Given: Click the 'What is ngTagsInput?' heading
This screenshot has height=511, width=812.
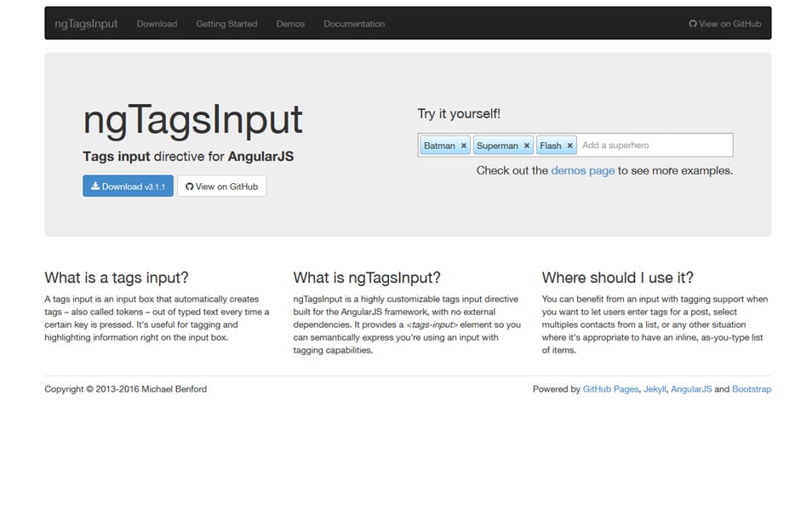Looking at the screenshot, I should click(x=367, y=278).
